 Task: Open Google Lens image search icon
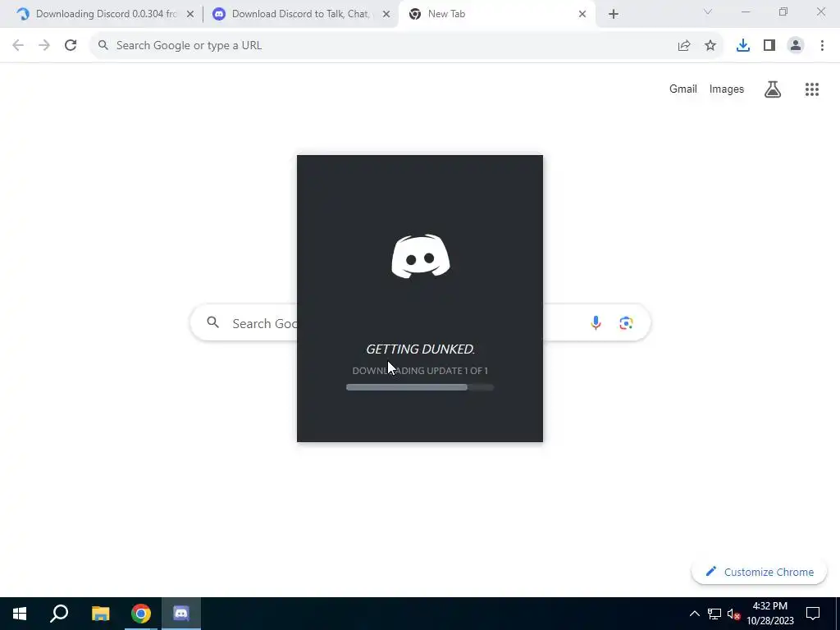[626, 323]
